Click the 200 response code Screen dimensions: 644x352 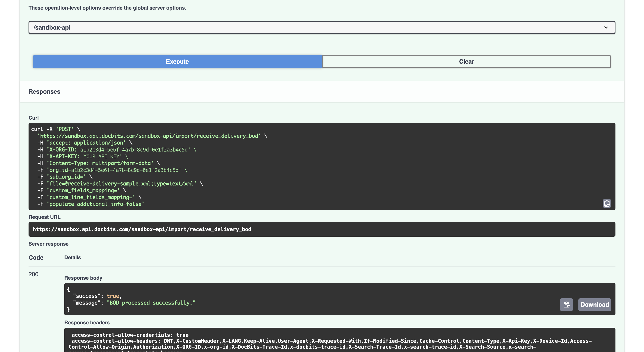coord(33,274)
